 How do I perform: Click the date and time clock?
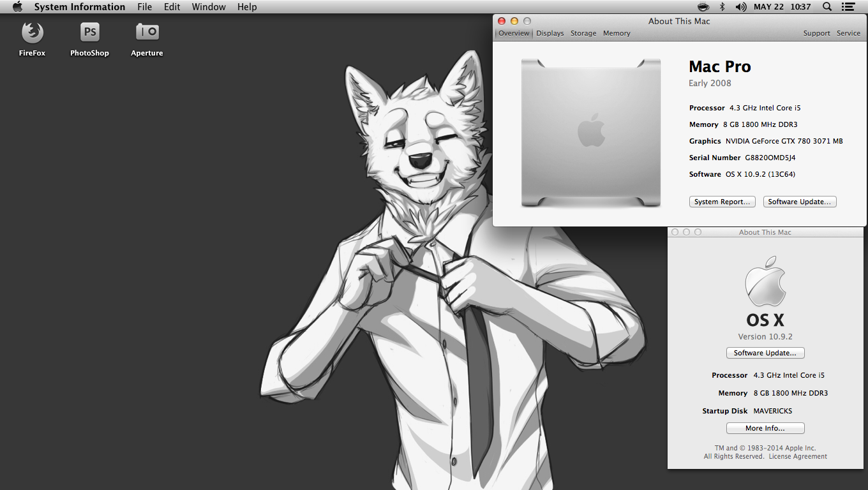click(782, 7)
